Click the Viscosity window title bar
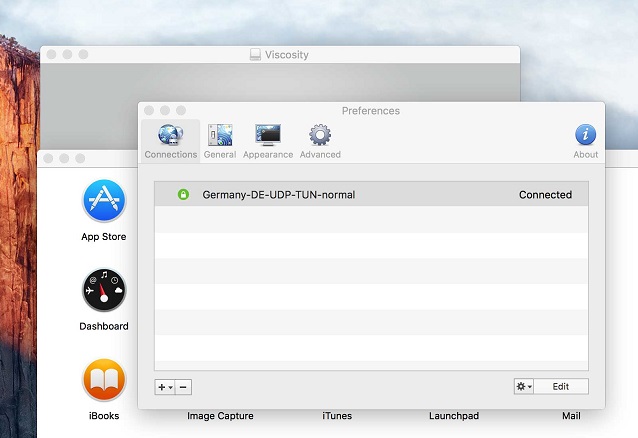The height and width of the screenshot is (438, 638). point(281,54)
